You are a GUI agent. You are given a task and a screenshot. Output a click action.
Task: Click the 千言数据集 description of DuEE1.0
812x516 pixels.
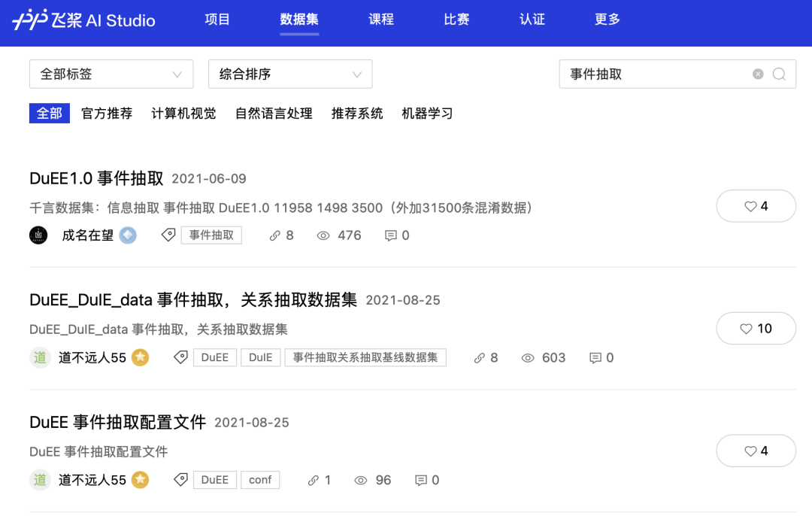click(281, 208)
